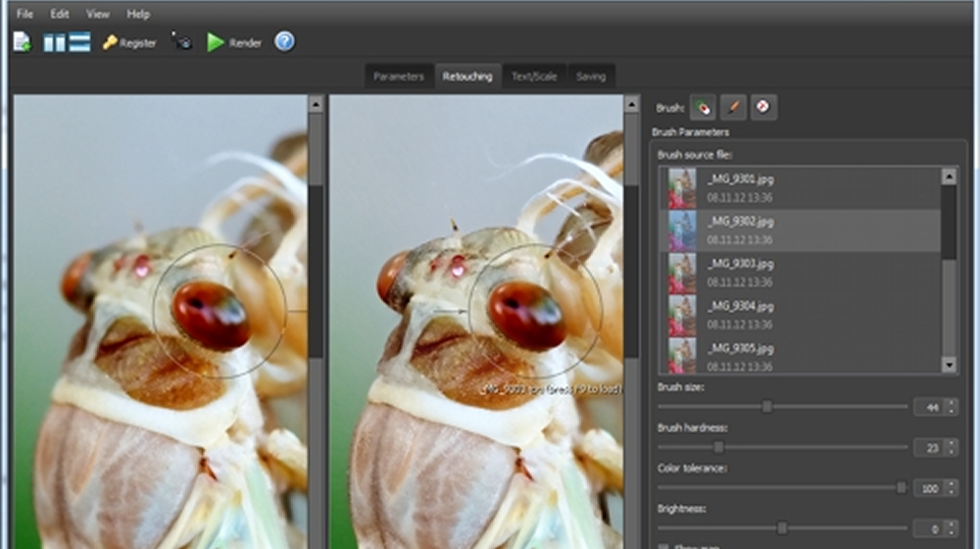Image resolution: width=980 pixels, height=549 pixels.
Task: Open the View menu
Action: (97, 14)
